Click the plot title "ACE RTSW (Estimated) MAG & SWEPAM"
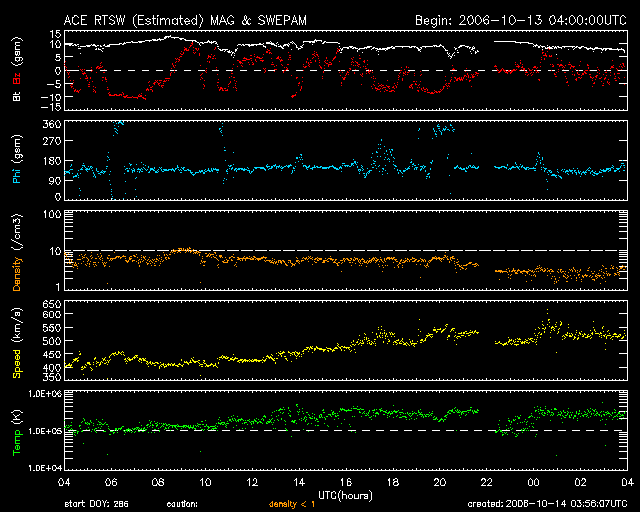The width and height of the screenshot is (640, 512). click(185, 20)
